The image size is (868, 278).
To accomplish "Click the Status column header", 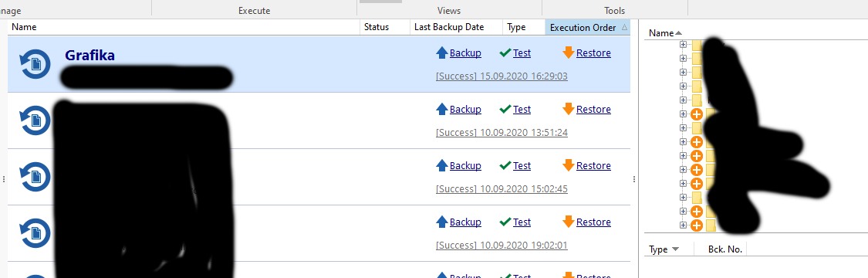I will tap(385, 27).
